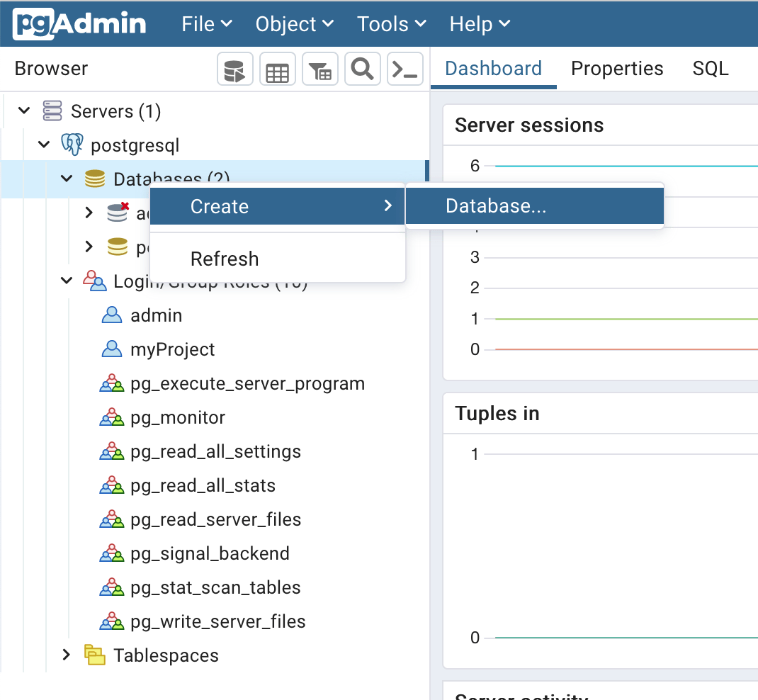The width and height of the screenshot is (758, 700).
Task: Click the Tablespaces folder icon
Action: coord(94,655)
